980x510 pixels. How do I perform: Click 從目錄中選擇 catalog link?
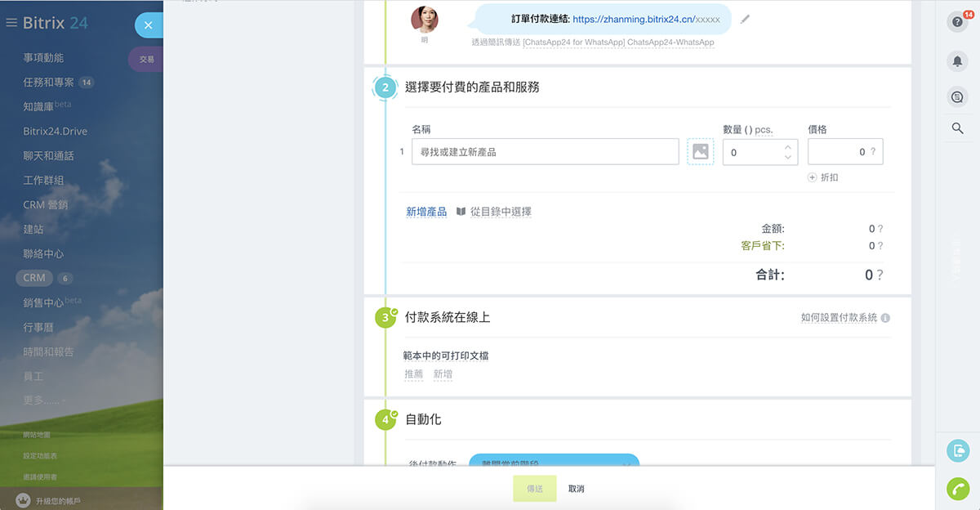click(x=501, y=212)
